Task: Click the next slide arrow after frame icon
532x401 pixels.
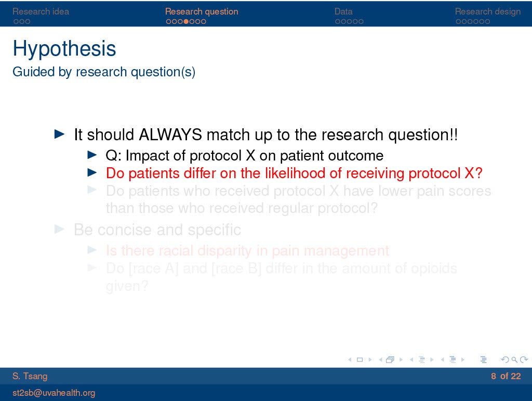Action: [x=369, y=359]
